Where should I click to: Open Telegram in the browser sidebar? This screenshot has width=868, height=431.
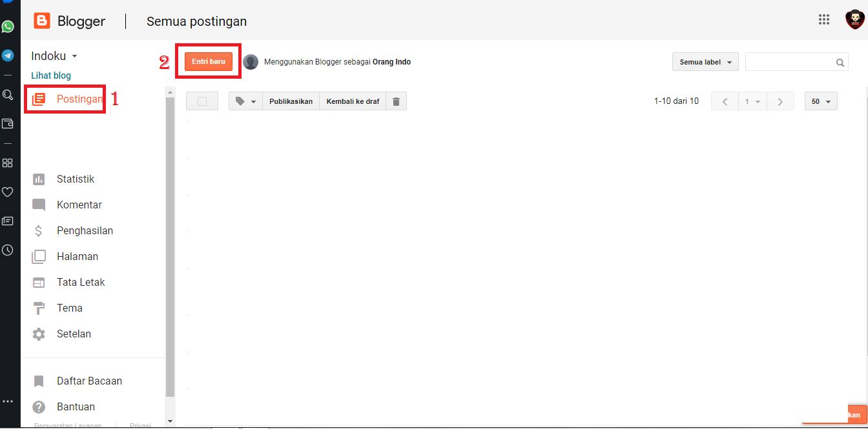[8, 55]
